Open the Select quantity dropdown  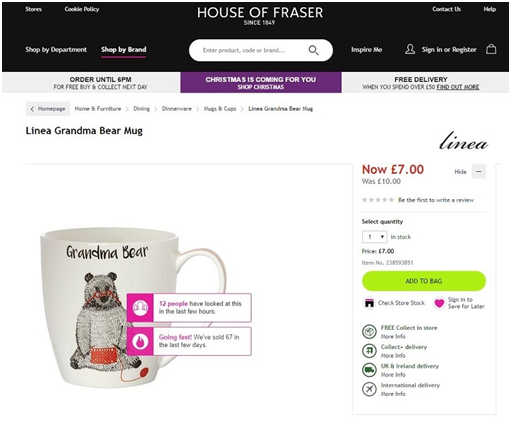[x=375, y=237]
